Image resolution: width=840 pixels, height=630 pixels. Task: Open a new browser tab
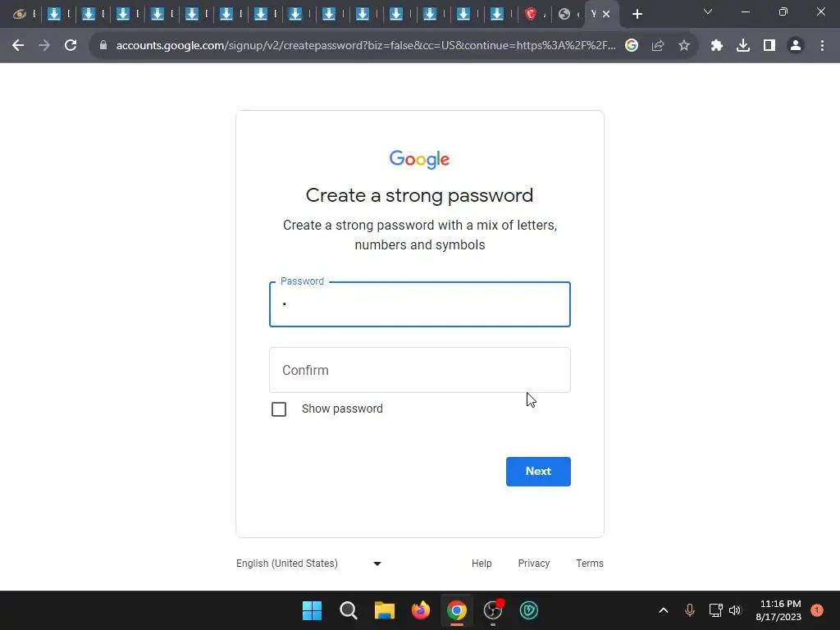(637, 15)
